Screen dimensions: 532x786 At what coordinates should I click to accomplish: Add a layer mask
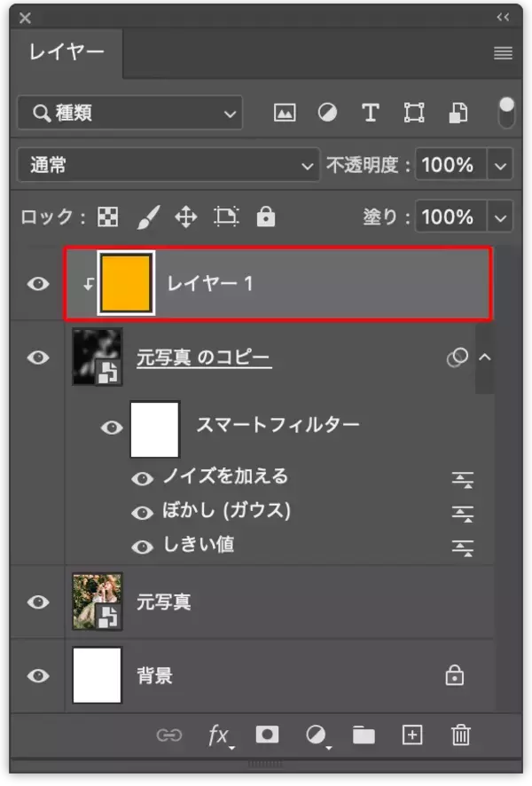coord(267,735)
